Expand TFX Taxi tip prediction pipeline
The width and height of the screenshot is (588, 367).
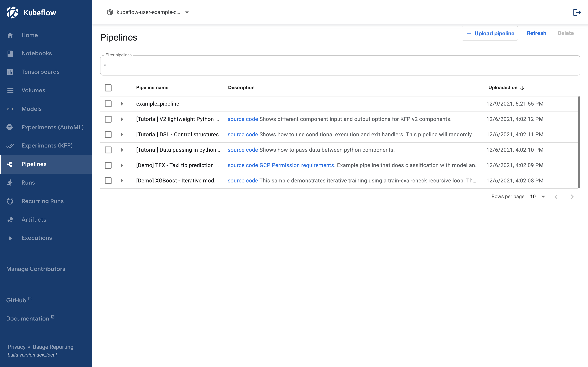[122, 165]
